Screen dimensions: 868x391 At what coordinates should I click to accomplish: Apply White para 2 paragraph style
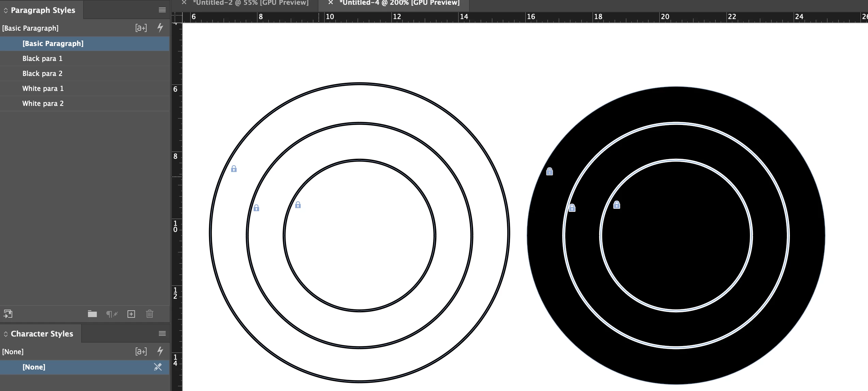[43, 104]
